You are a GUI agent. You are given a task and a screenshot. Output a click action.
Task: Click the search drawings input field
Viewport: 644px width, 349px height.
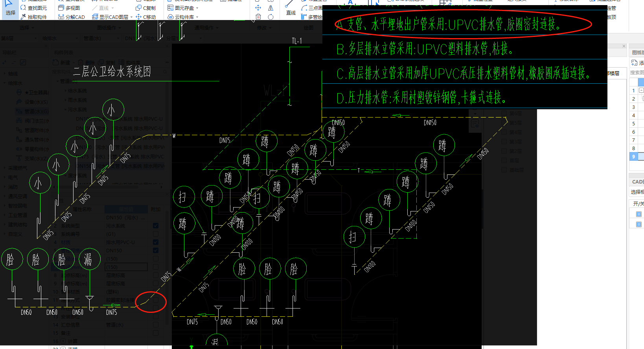pyautogui.click(x=637, y=73)
